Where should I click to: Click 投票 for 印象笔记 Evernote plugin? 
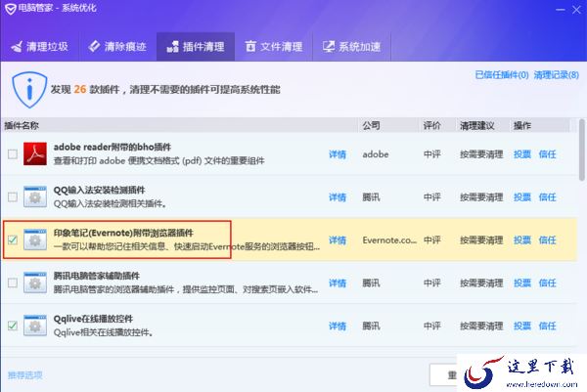[x=522, y=240]
